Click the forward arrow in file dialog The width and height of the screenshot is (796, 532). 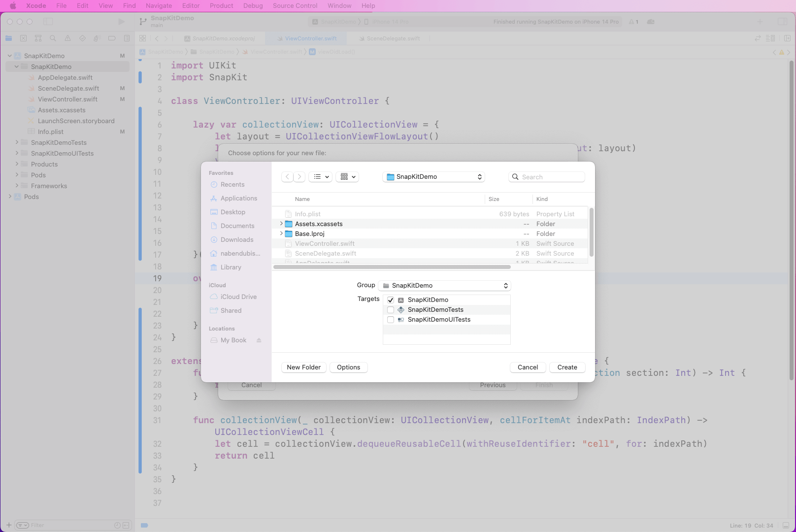299,177
